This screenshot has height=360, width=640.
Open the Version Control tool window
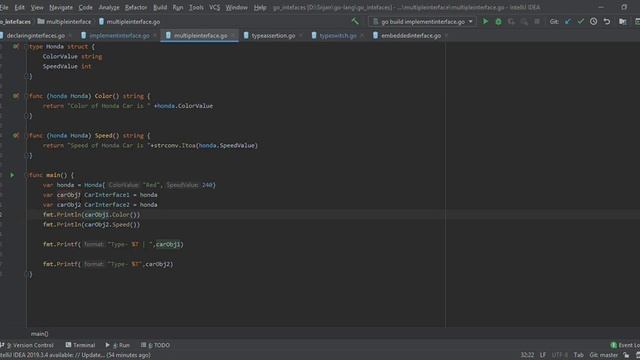tap(27, 345)
